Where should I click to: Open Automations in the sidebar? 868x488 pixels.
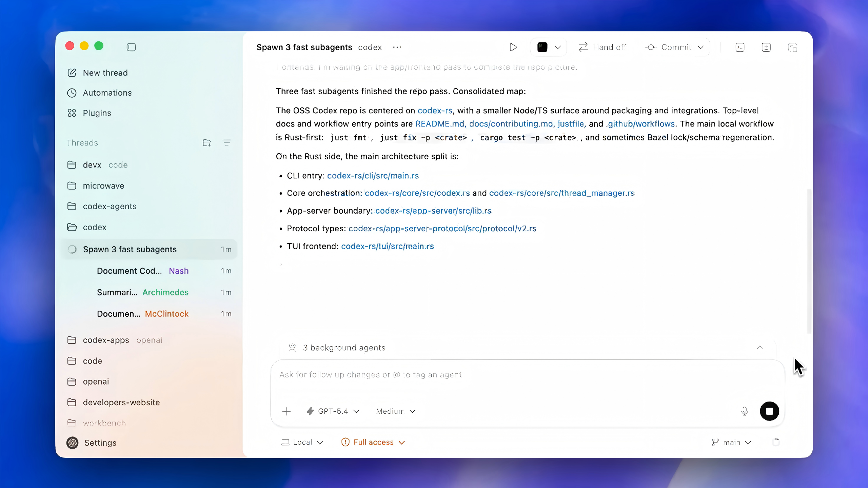(107, 93)
